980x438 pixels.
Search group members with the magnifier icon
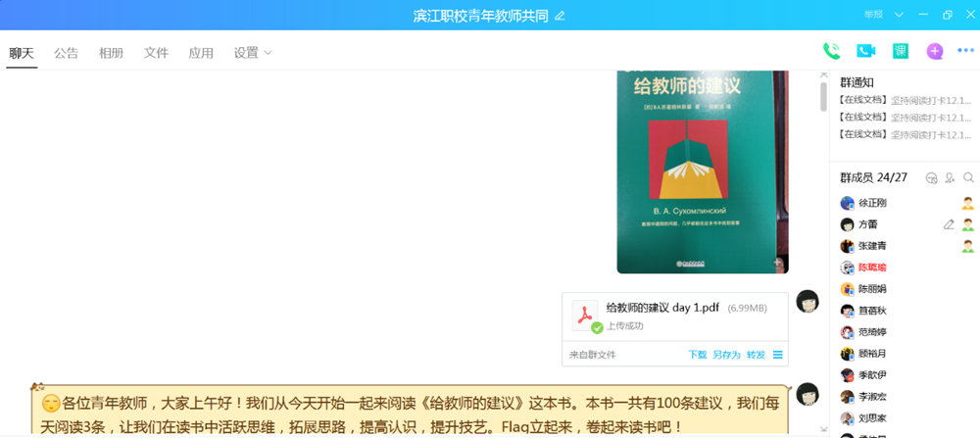(x=968, y=178)
